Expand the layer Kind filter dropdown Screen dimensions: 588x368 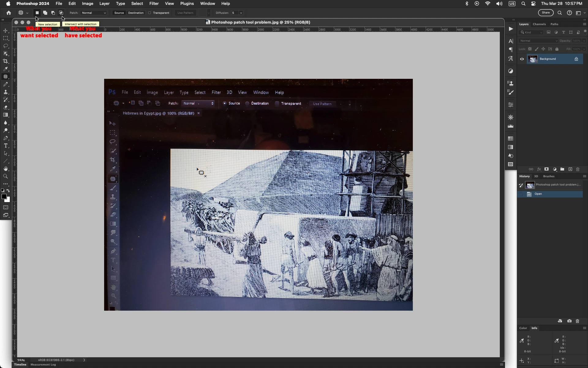[x=531, y=32]
